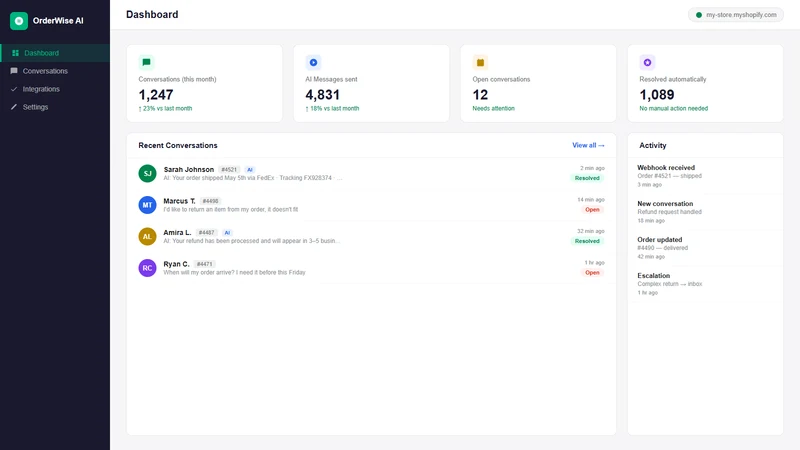Click the Needs attention label
This screenshot has height=450, width=800.
click(493, 109)
